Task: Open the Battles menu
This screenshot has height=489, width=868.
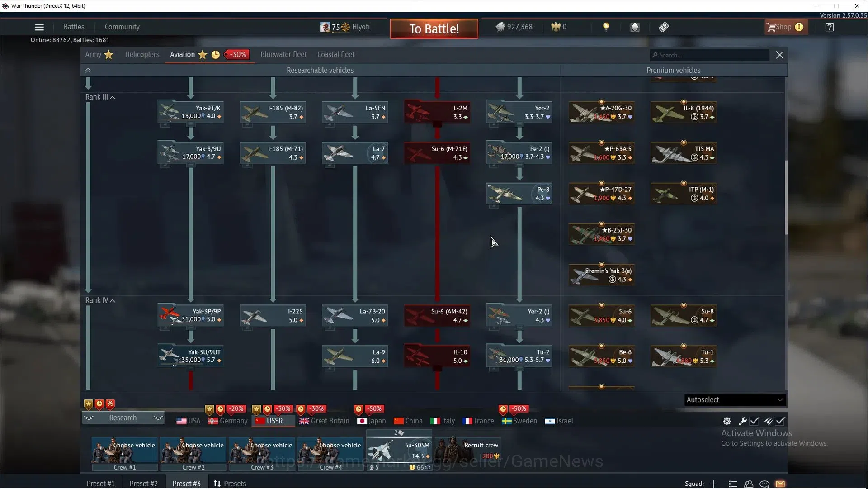Action: coord(74,27)
